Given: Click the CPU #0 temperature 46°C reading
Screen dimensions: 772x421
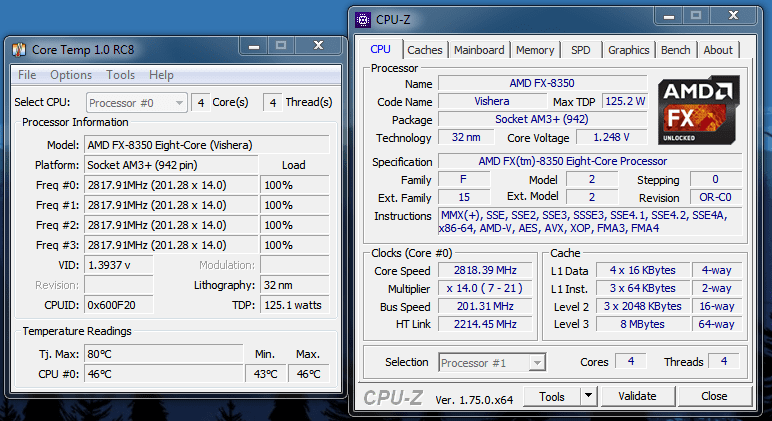Looking at the screenshot, I should click(163, 374).
